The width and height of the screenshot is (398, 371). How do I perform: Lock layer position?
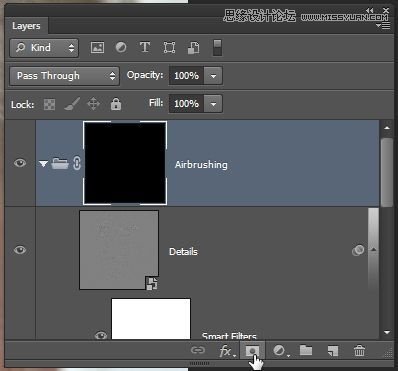point(93,104)
